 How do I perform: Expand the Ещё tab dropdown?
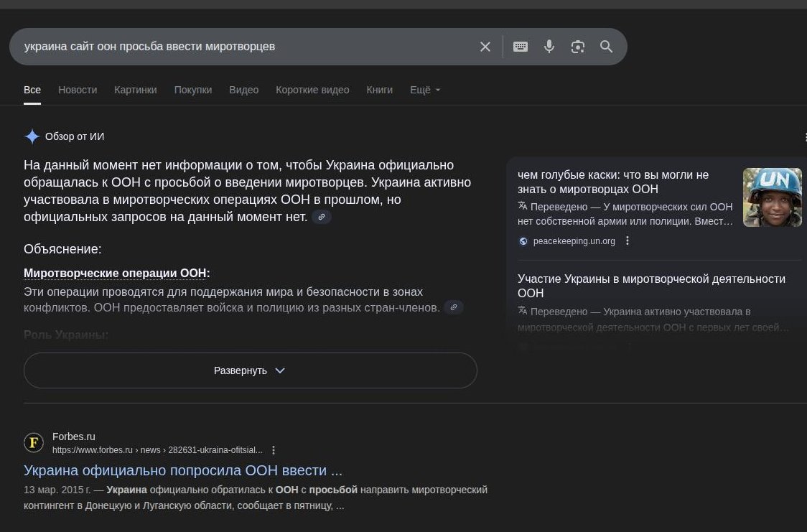pos(425,90)
